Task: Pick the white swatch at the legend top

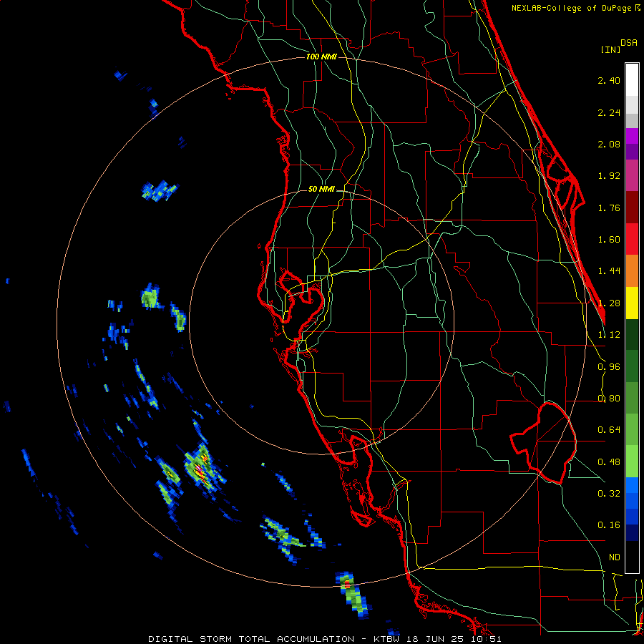Action: point(632,79)
